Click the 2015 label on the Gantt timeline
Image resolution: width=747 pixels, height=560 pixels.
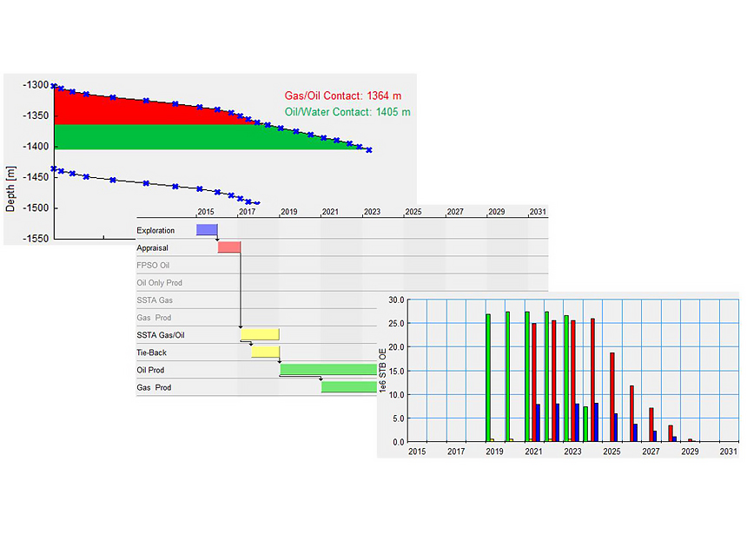[x=205, y=211]
